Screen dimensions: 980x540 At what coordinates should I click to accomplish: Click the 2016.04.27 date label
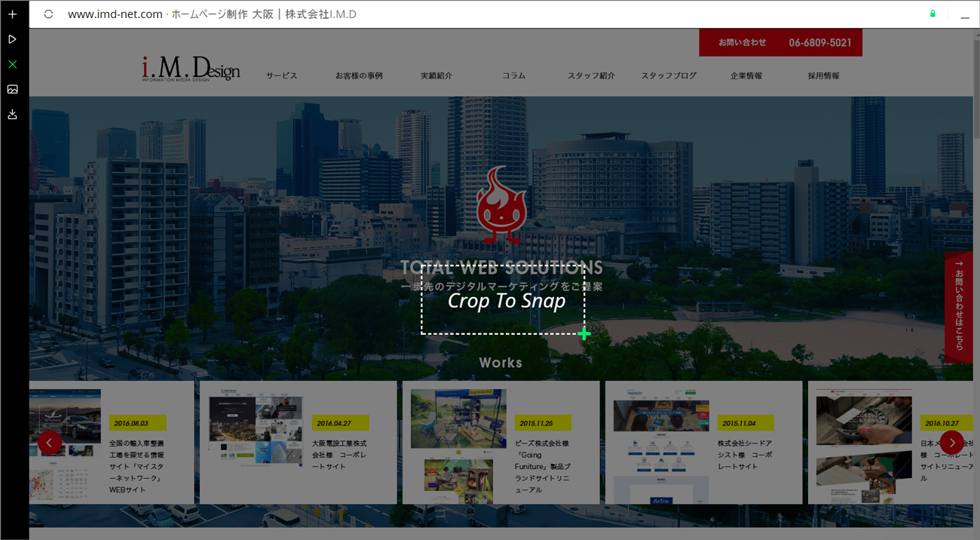click(x=340, y=423)
